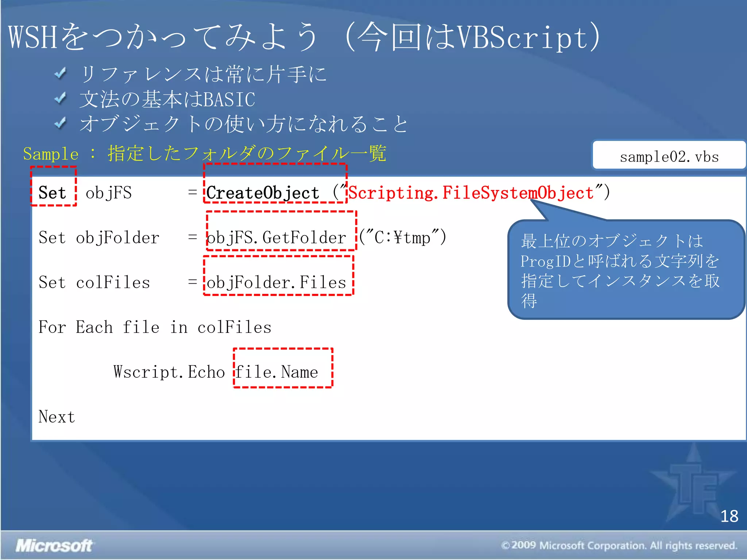Select the text 'オブジェクトの使い方になれること'
This screenshot has width=747, height=560.
244,124
